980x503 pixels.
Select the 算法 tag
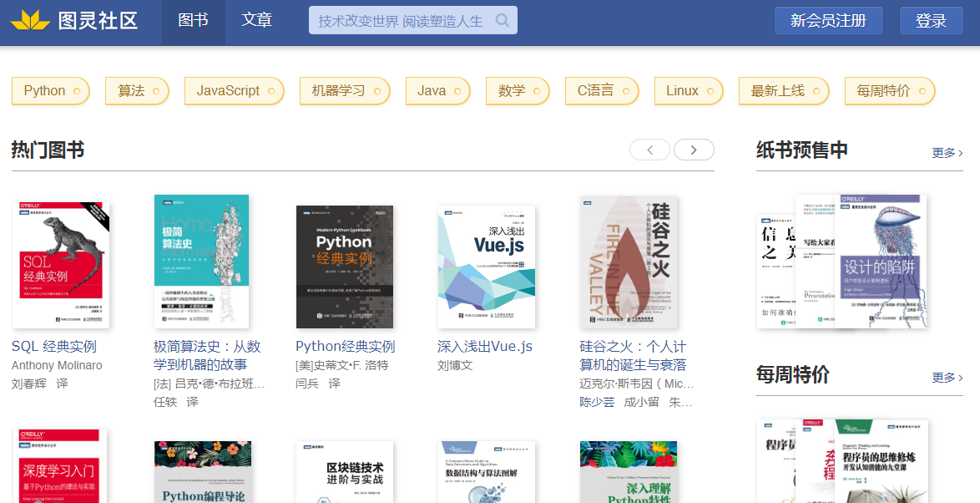pyautogui.click(x=137, y=91)
